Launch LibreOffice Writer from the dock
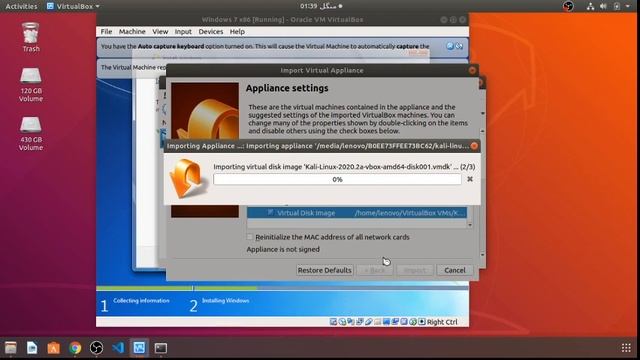Image resolution: width=640 pixels, height=360 pixels. click(x=32, y=348)
